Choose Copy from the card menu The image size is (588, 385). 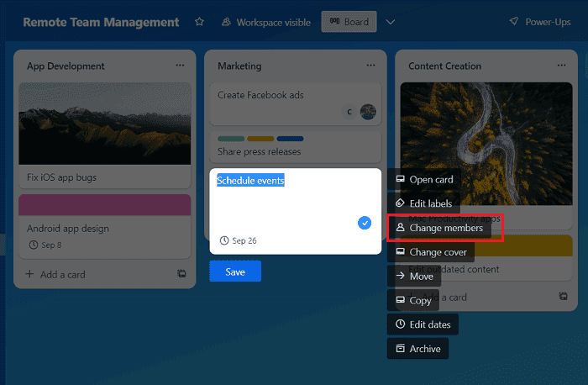pos(413,300)
